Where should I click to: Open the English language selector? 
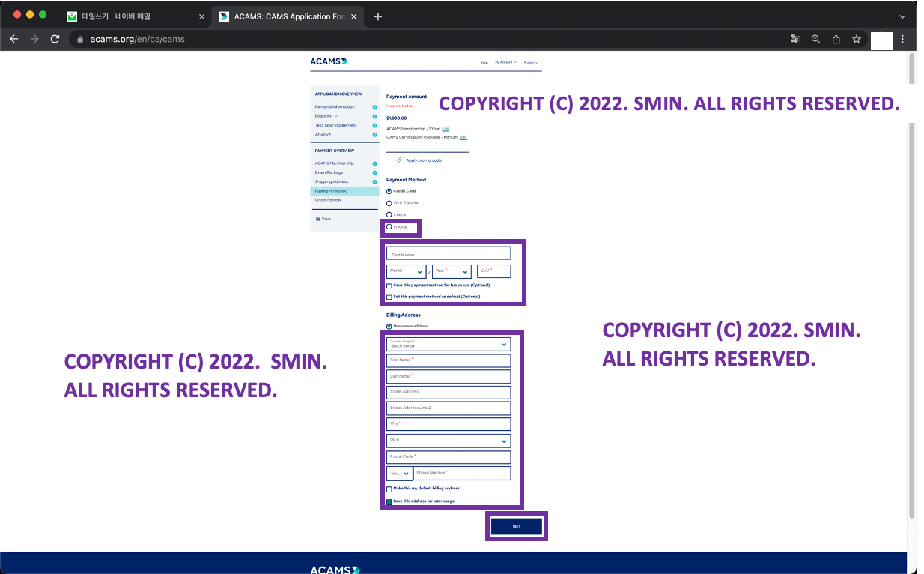(x=531, y=62)
